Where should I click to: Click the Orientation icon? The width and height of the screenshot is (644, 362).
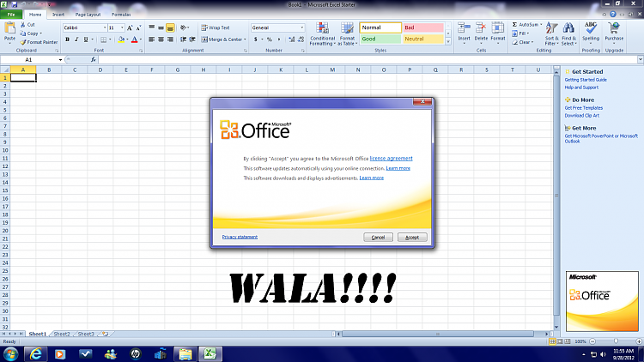click(x=183, y=28)
